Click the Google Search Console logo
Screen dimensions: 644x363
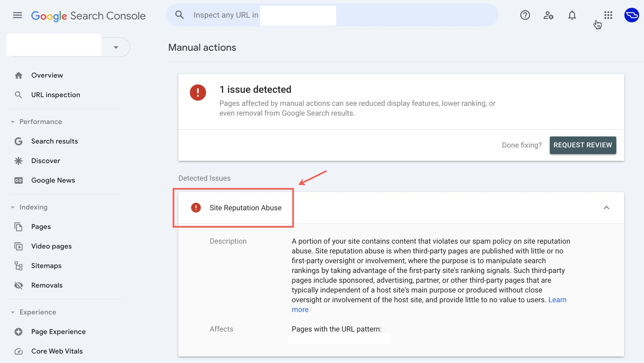tap(89, 15)
